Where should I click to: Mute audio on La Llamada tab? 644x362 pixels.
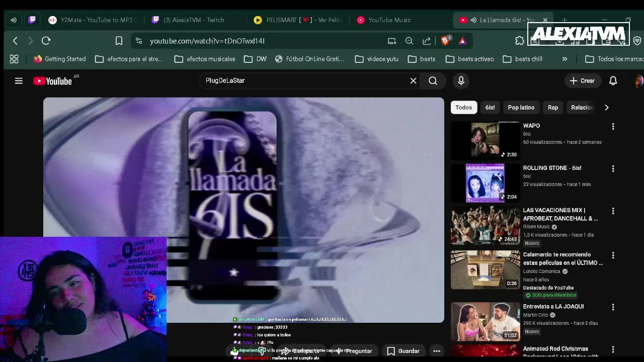click(x=473, y=20)
